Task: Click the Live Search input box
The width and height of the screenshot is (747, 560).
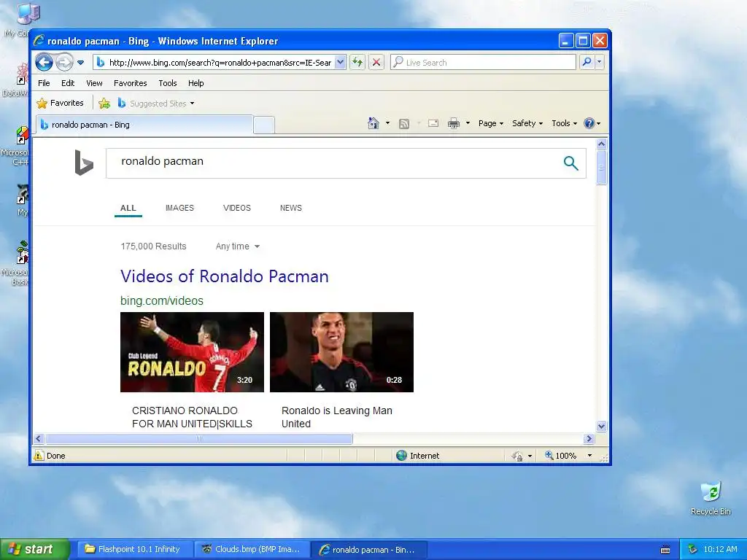Action: coord(483,63)
